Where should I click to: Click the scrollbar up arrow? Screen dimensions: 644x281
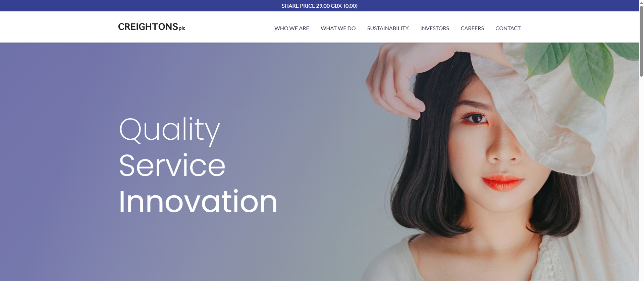click(641, 3)
